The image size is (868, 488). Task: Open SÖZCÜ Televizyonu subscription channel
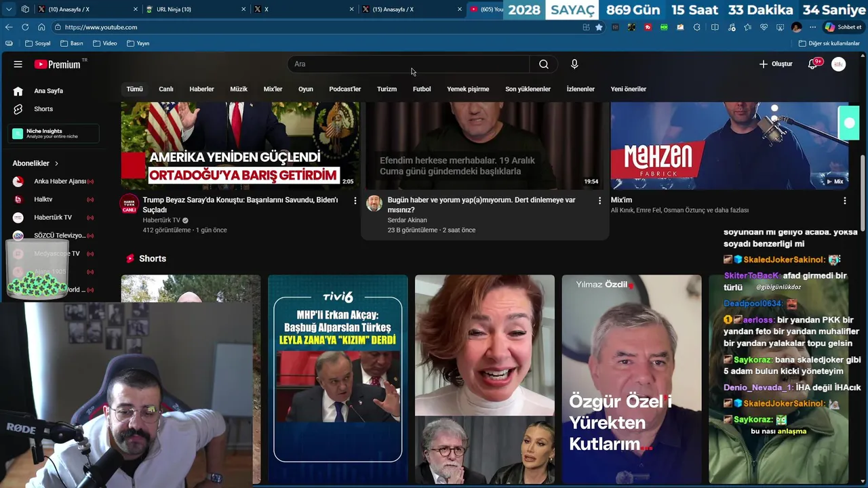(x=54, y=235)
